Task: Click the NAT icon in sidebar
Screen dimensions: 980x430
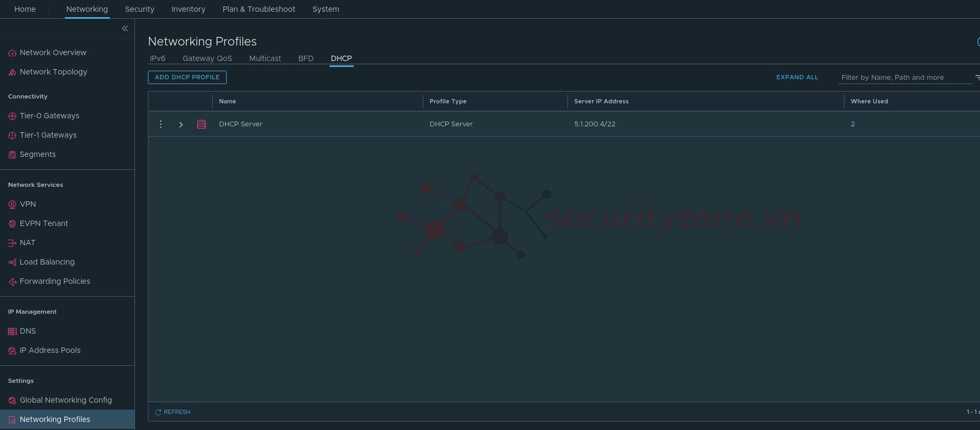Action: pyautogui.click(x=12, y=243)
